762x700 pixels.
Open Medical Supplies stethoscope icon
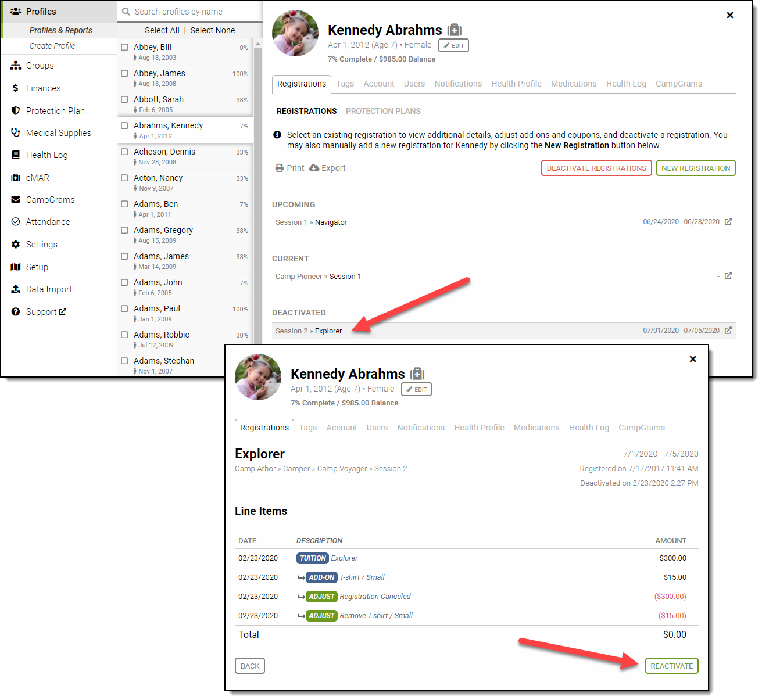click(16, 133)
